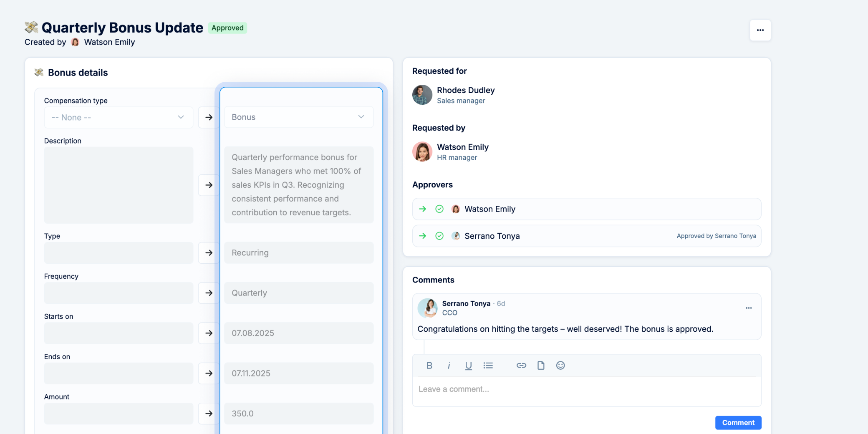The width and height of the screenshot is (868, 434).
Task: Click the 07.08.2025 start date field
Action: click(x=299, y=333)
